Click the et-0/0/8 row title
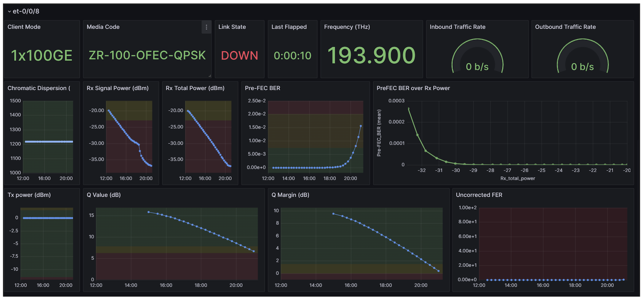Screen dimensions: 644x301 click(26, 11)
